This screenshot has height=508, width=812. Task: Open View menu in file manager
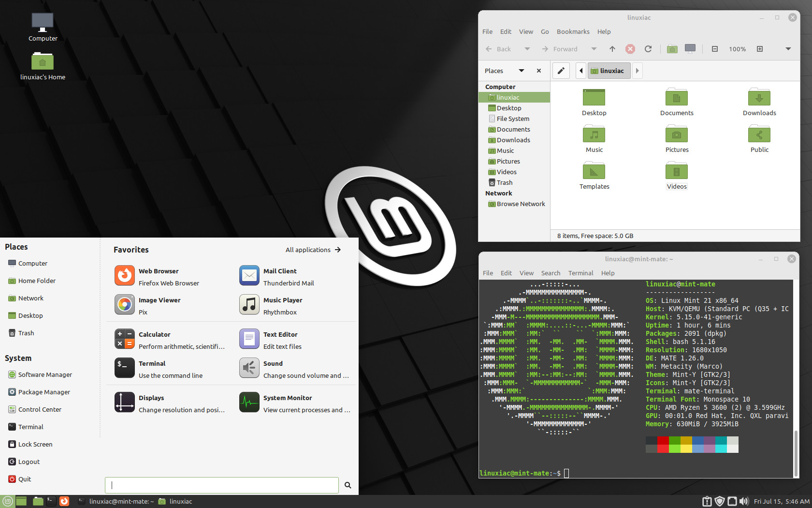[x=526, y=31]
